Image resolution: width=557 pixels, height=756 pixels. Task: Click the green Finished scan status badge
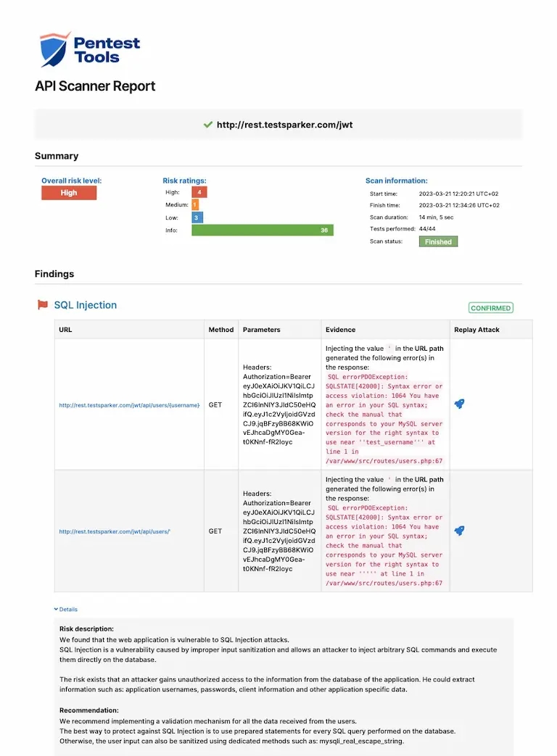(438, 242)
